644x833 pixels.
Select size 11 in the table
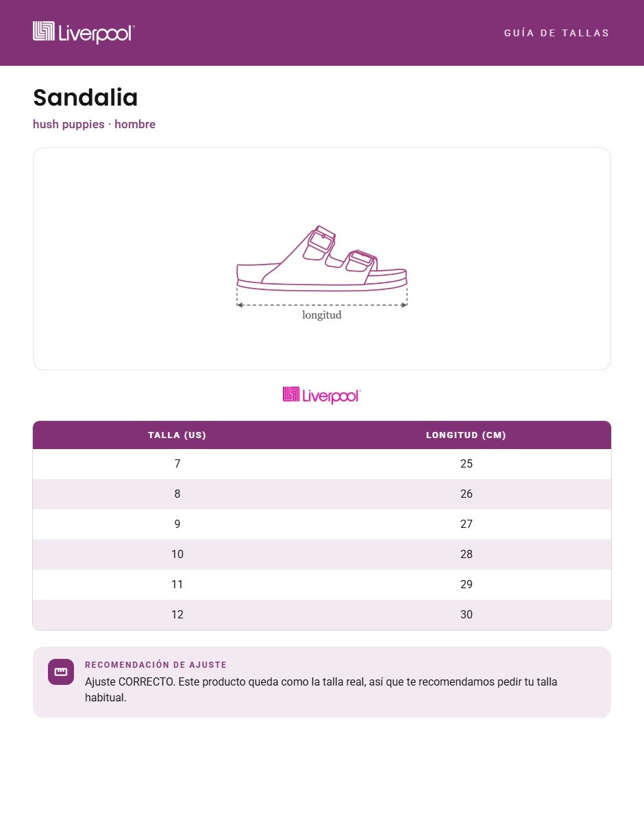tap(177, 585)
